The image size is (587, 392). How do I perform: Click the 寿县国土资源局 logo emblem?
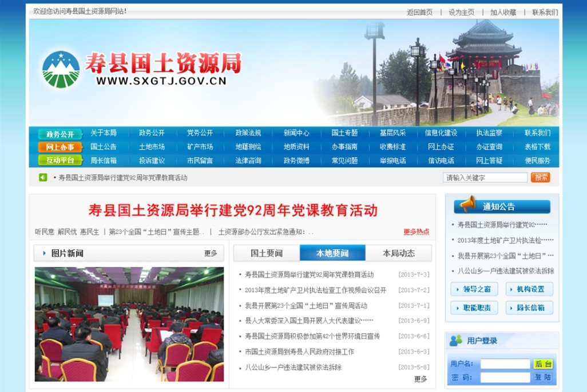pos(61,70)
